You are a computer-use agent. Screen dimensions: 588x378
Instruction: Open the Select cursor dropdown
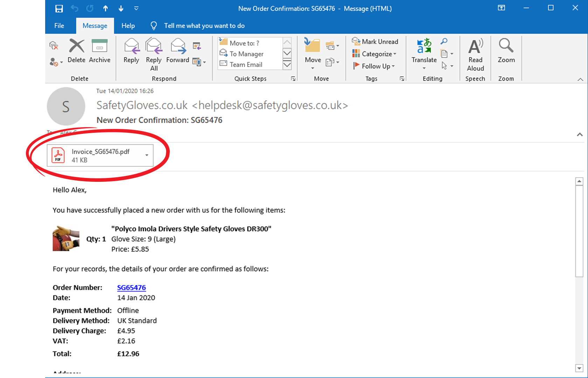447,66
